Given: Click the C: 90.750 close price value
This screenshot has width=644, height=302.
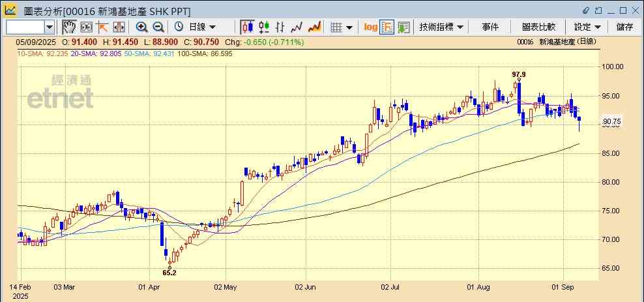Looking at the screenshot, I should click(x=201, y=42).
